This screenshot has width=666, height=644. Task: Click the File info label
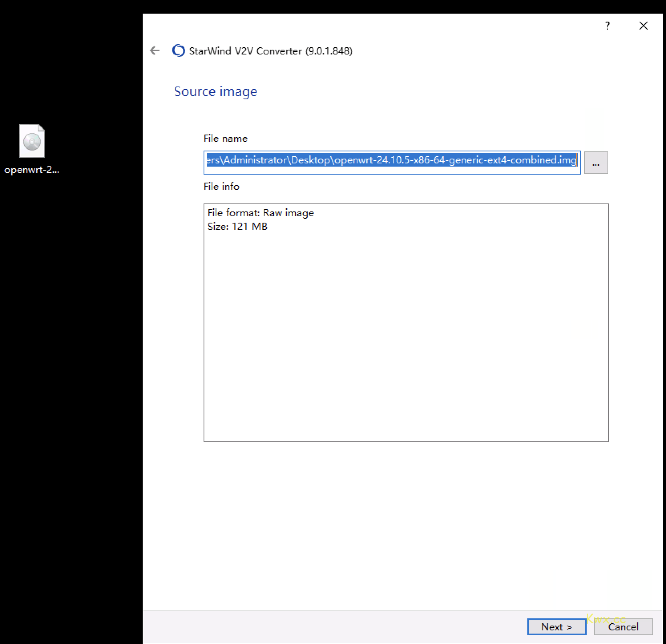click(221, 187)
